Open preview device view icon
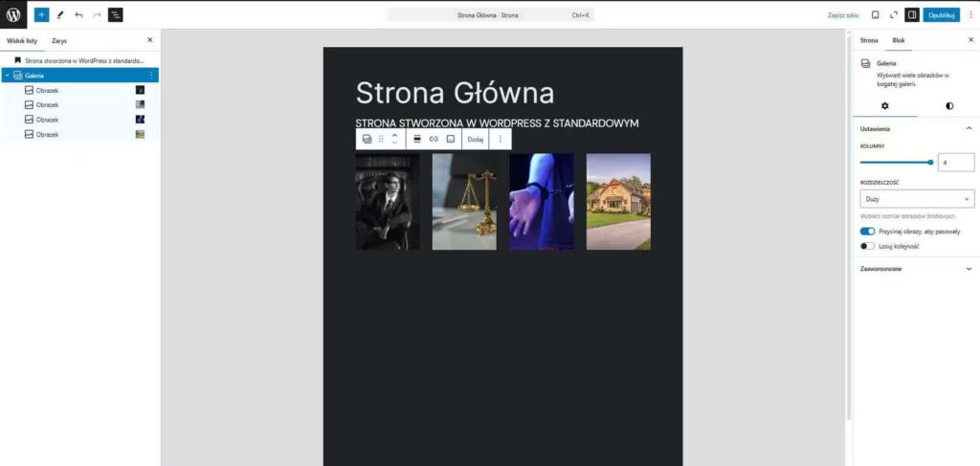Image resolution: width=980 pixels, height=466 pixels. tap(875, 15)
